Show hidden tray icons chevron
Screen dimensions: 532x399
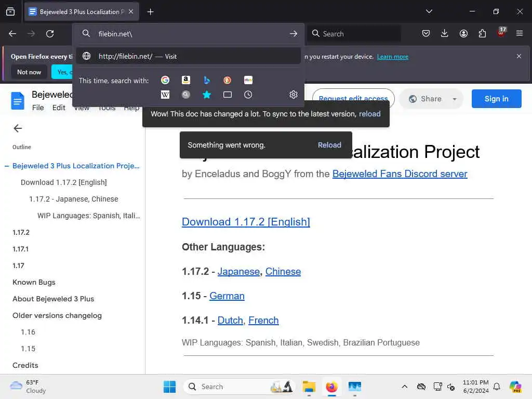404,387
